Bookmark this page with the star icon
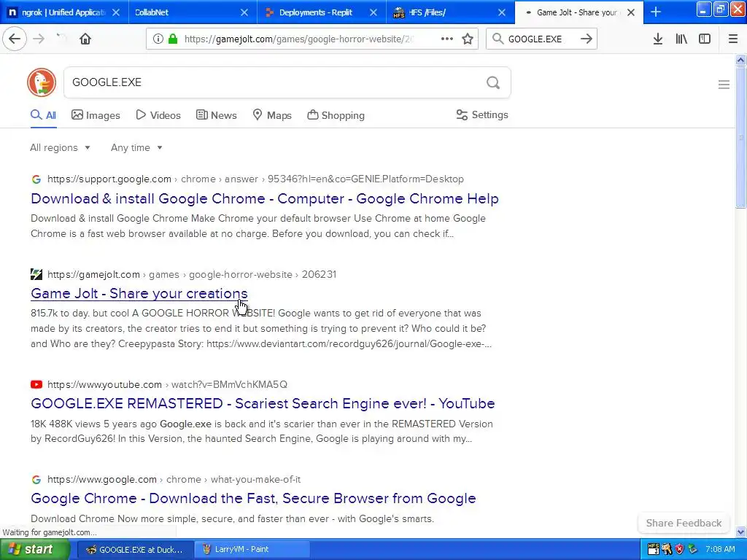The width and height of the screenshot is (747, 560). pyautogui.click(x=468, y=39)
